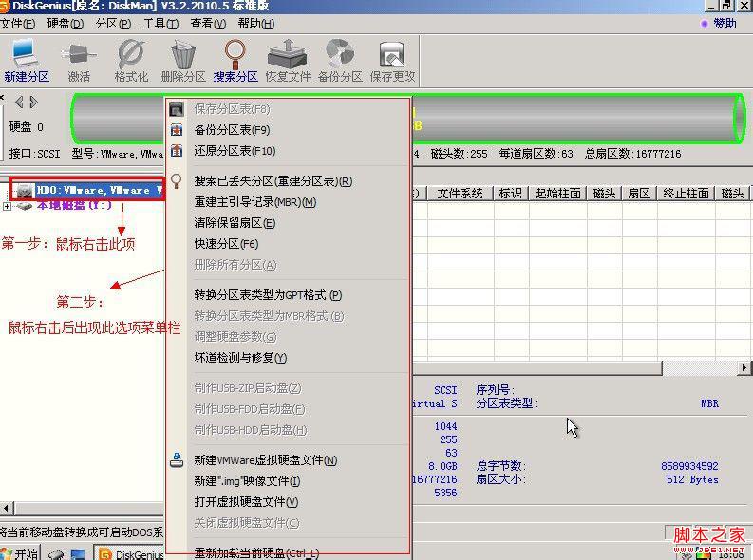Click the 512 Bytes sector size value
This screenshot has height=560, width=753.
point(692,479)
